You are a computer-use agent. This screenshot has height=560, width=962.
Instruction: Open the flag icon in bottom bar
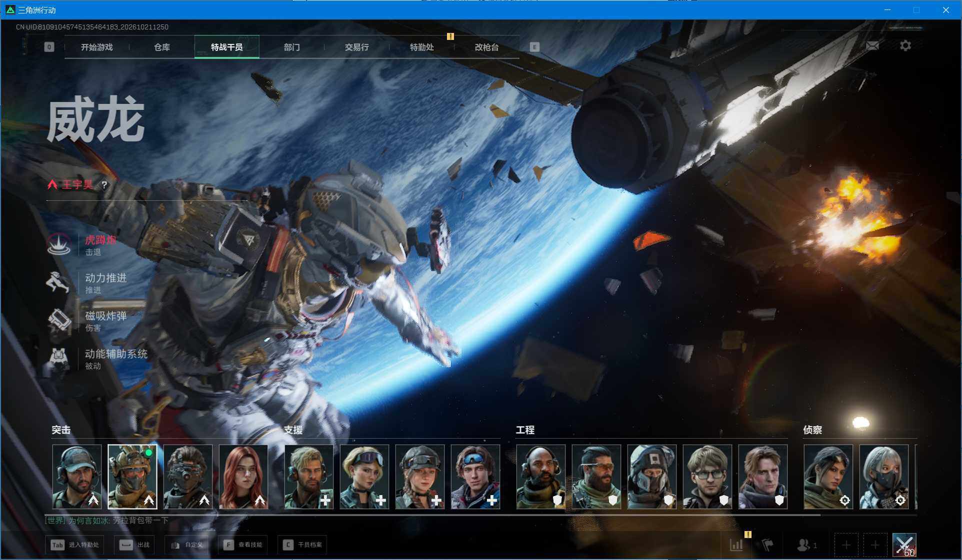click(x=767, y=545)
